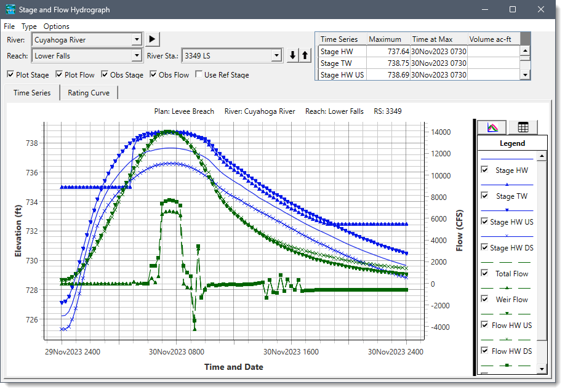Open the Options menu
This screenshot has width=565, height=392.
click(56, 26)
